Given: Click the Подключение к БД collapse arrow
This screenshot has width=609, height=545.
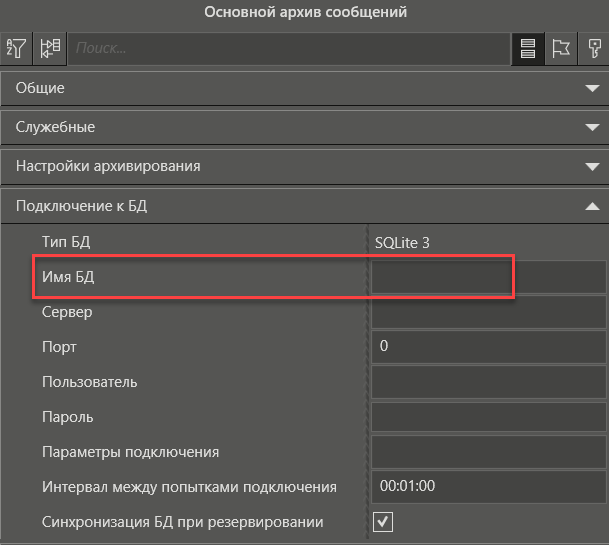Looking at the screenshot, I should point(592,206).
